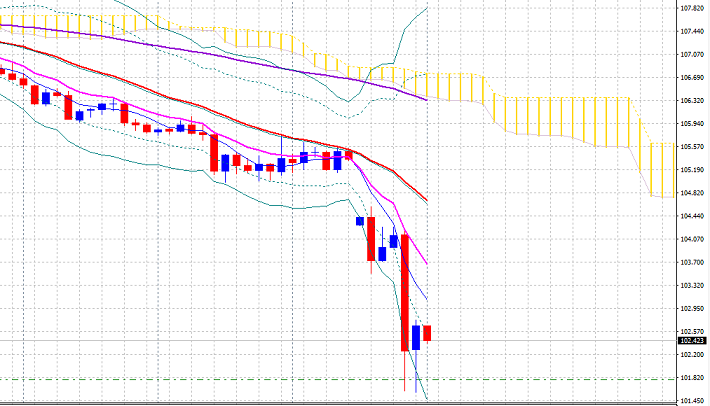The image size is (710, 406).
Task: Select the 107.070 price axis label
Action: pyautogui.click(x=692, y=54)
